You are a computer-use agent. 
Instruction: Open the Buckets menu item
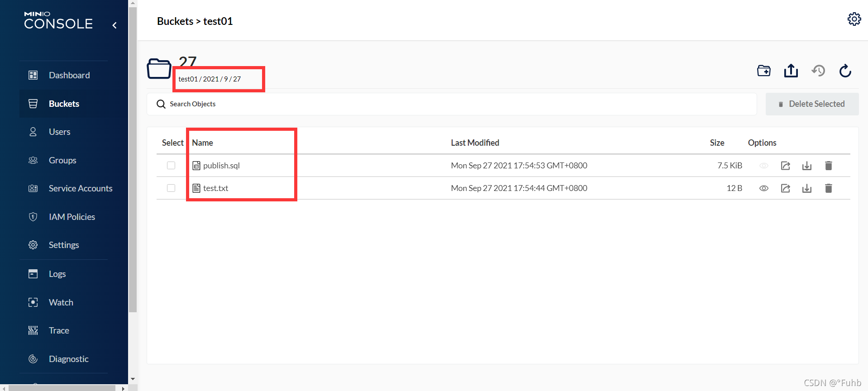pyautogui.click(x=63, y=104)
